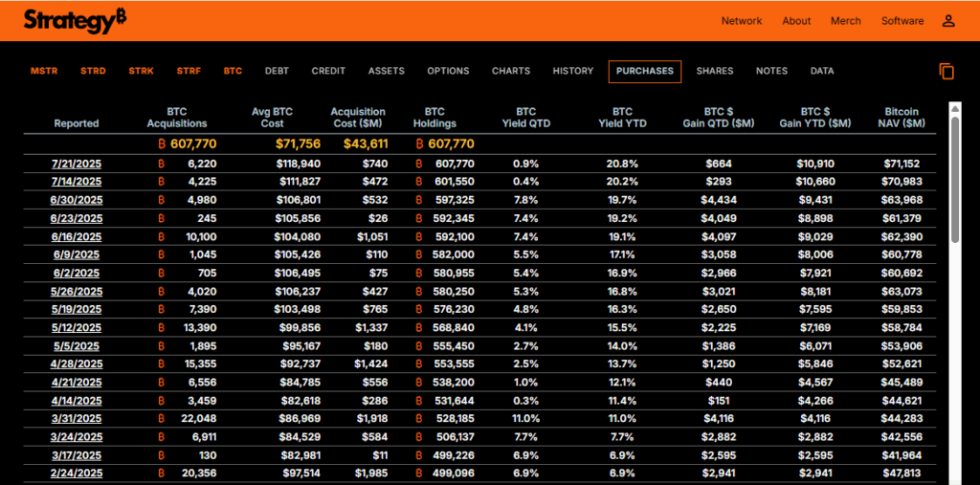Open the 6/16/2025 report link

[x=77, y=237]
